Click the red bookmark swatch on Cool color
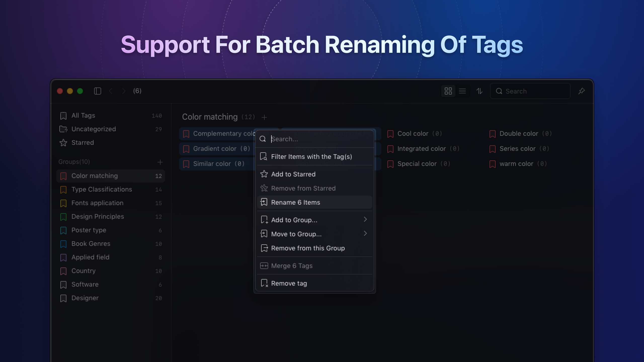 pyautogui.click(x=390, y=133)
